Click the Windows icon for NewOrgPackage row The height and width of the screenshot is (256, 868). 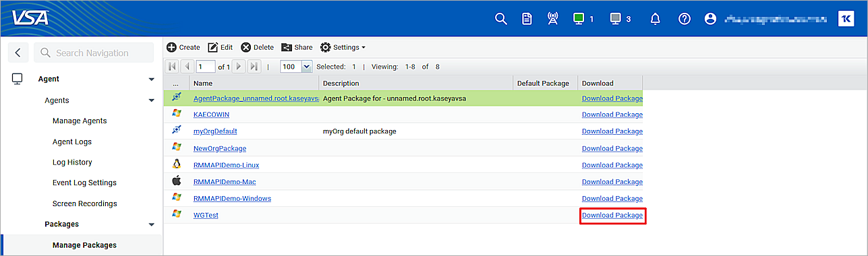pyautogui.click(x=177, y=147)
